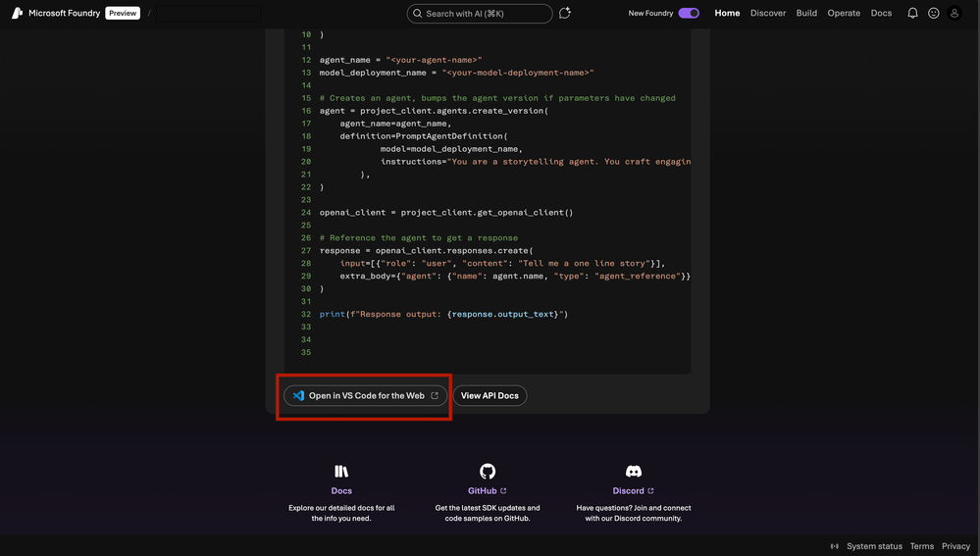
Task: Click the GitHub octocat icon
Action: point(488,471)
